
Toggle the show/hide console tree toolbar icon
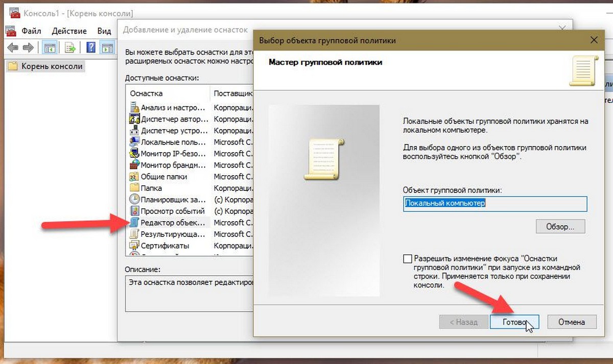pyautogui.click(x=50, y=48)
